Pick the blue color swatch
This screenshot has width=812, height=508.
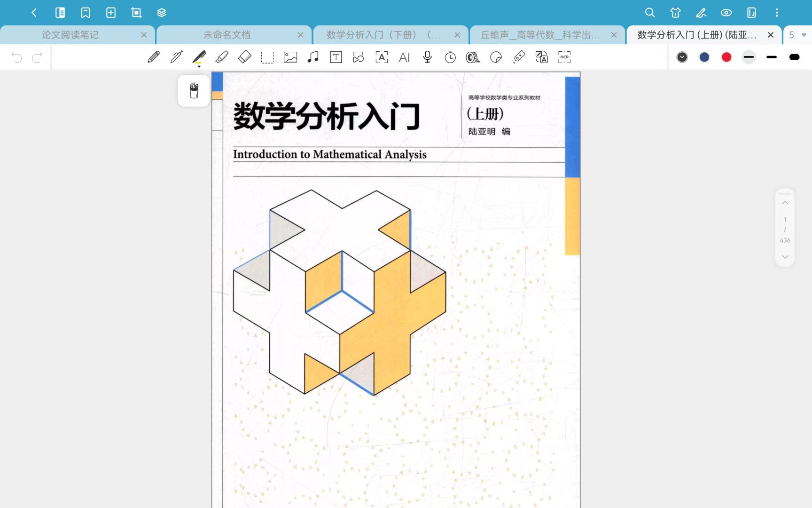tap(704, 57)
